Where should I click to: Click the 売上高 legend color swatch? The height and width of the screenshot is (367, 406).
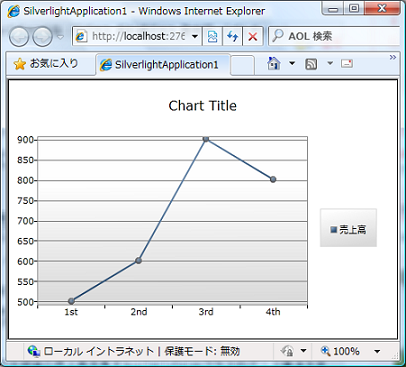pyautogui.click(x=334, y=229)
